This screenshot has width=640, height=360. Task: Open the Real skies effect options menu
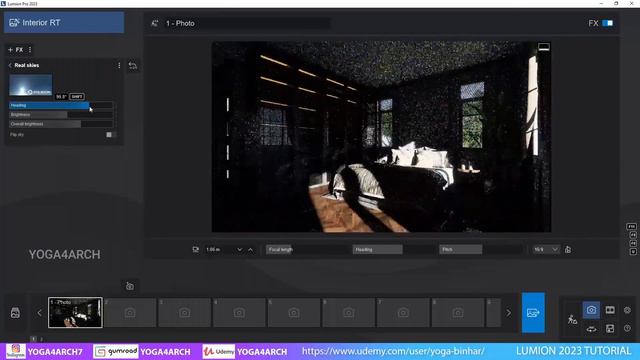click(119, 65)
